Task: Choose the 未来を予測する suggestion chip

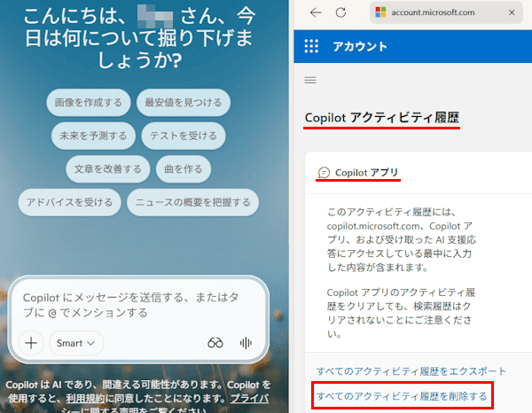Action: click(x=93, y=136)
